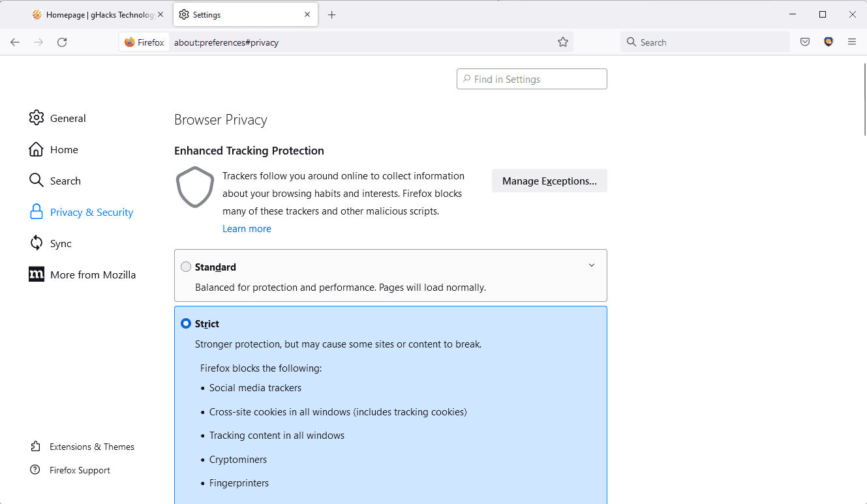
Task: Select the Standard protection radio button
Action: pyautogui.click(x=186, y=267)
